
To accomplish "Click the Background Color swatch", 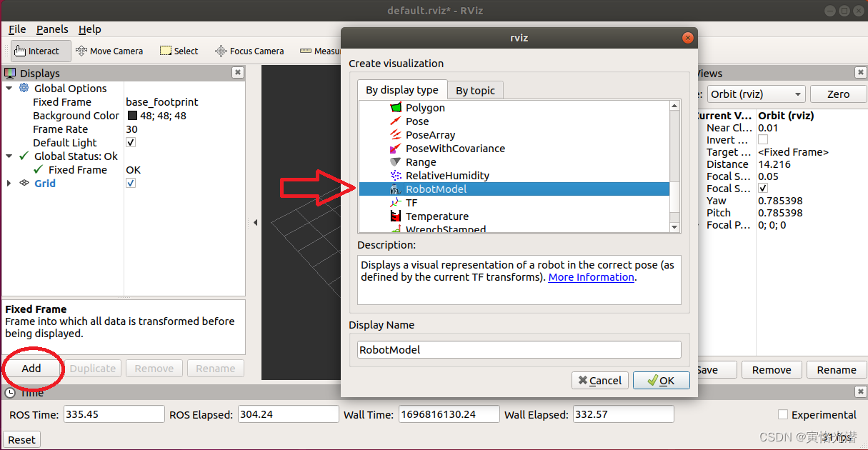I will coord(132,116).
